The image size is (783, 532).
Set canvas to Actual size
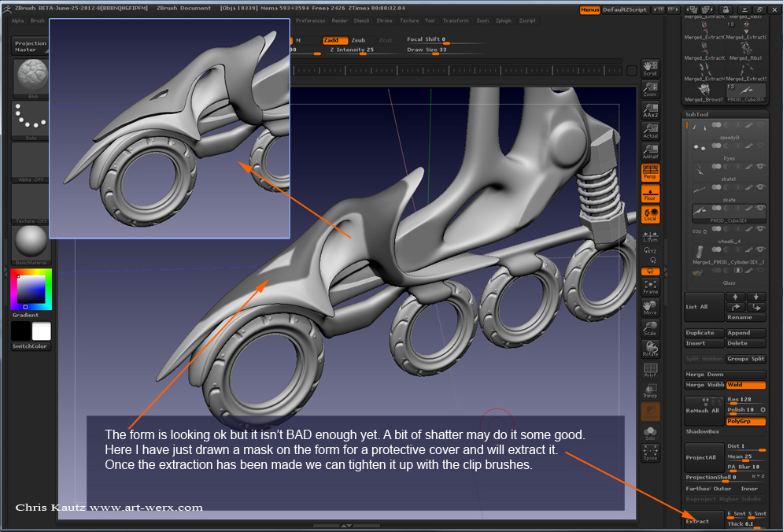(650, 131)
